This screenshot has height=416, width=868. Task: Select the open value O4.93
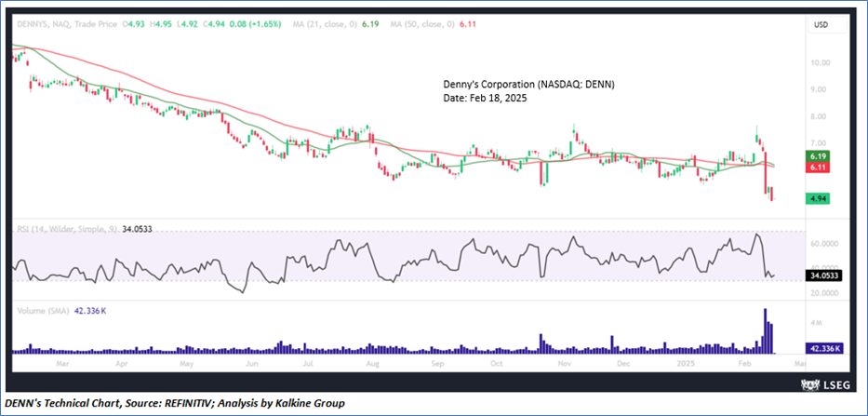click(x=133, y=24)
